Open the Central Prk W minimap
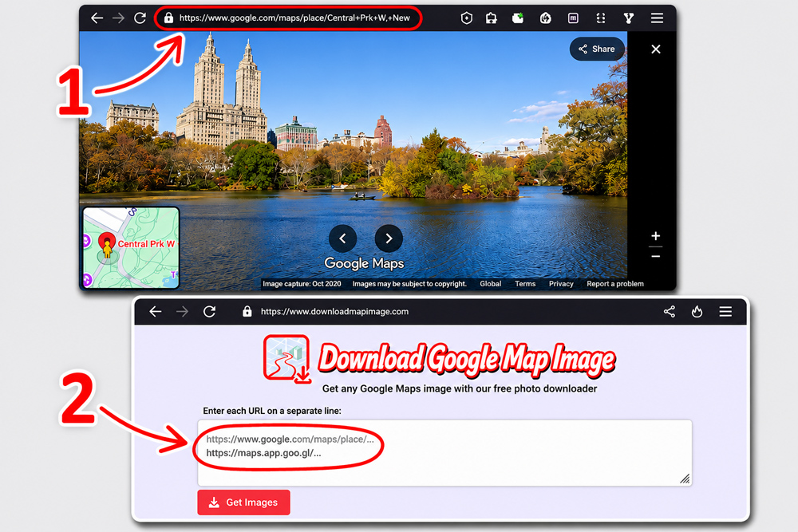 click(x=132, y=248)
